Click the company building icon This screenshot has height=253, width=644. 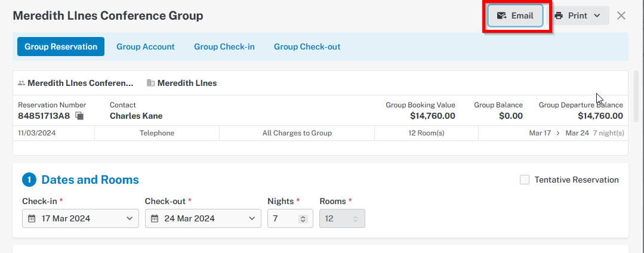(x=151, y=83)
